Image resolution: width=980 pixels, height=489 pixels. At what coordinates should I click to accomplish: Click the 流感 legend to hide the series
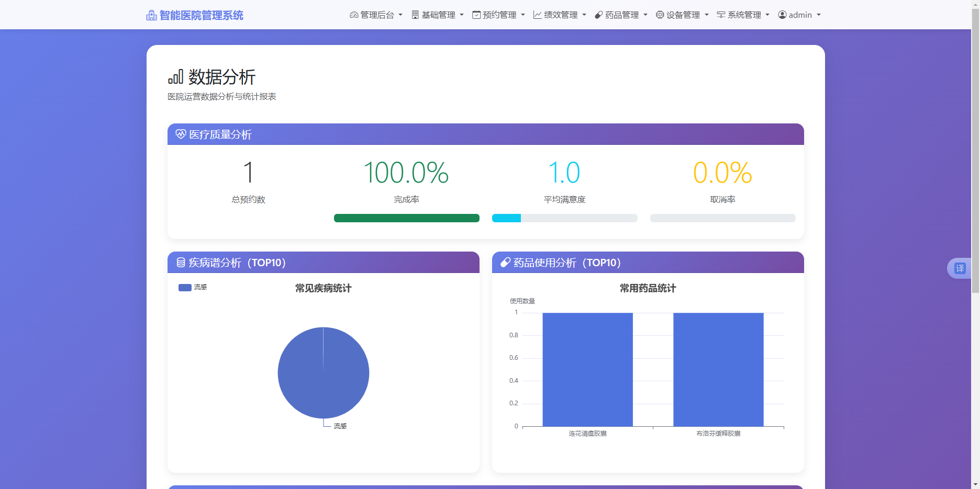point(192,287)
